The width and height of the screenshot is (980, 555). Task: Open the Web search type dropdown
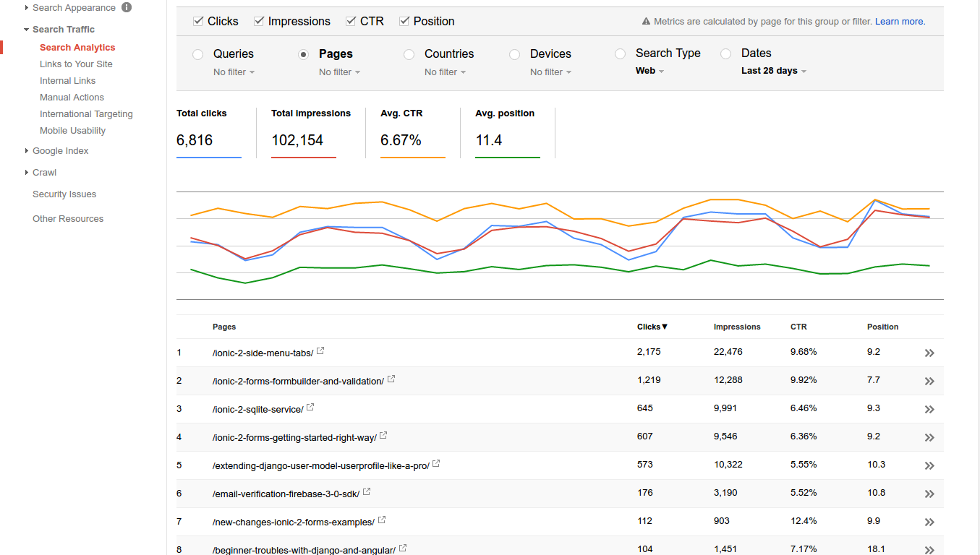pos(649,71)
